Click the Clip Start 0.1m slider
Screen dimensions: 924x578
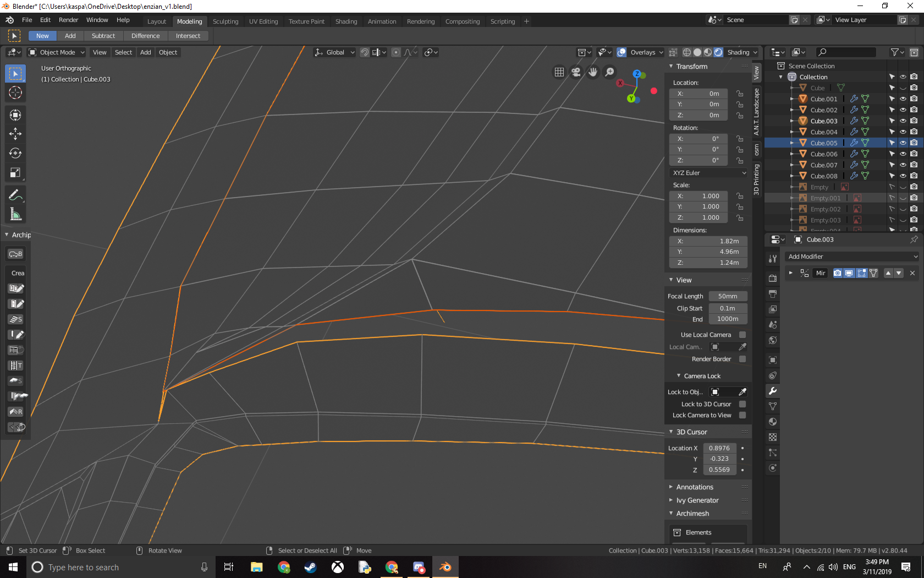(x=728, y=308)
